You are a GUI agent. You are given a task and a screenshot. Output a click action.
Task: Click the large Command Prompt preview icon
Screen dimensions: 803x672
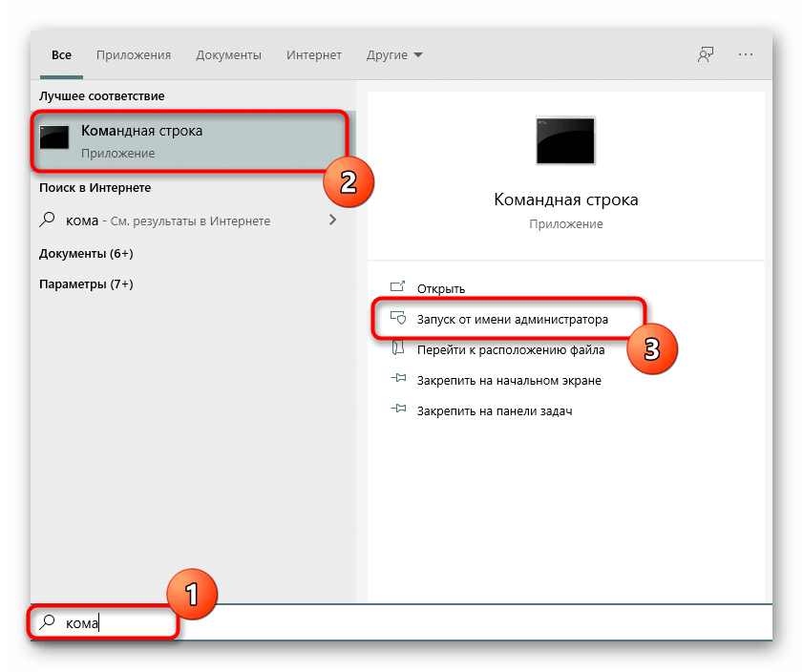pos(565,143)
